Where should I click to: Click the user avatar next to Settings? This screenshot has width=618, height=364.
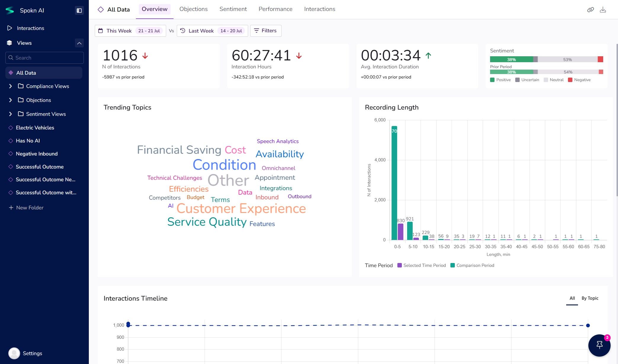click(x=14, y=353)
